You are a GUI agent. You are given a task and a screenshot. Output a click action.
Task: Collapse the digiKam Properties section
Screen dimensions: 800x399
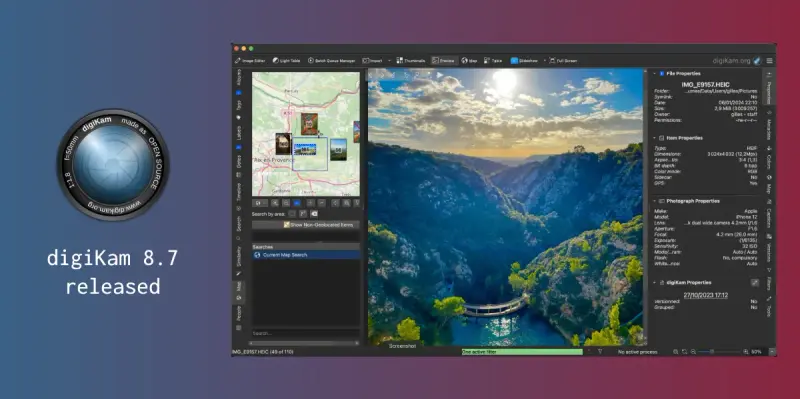(x=655, y=282)
